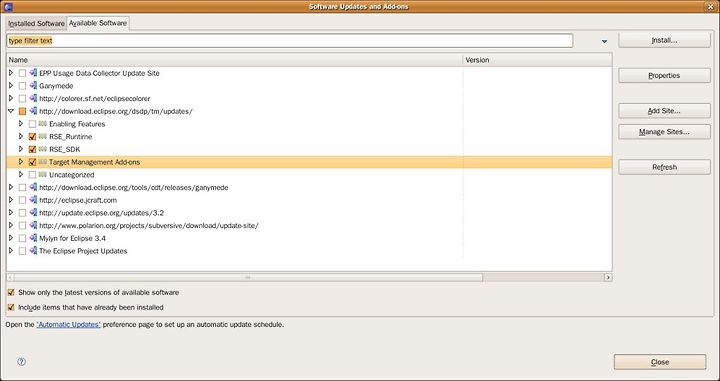This screenshot has width=720, height=381.
Task: Select the polarion.org subversive update-site row
Action: click(309, 225)
